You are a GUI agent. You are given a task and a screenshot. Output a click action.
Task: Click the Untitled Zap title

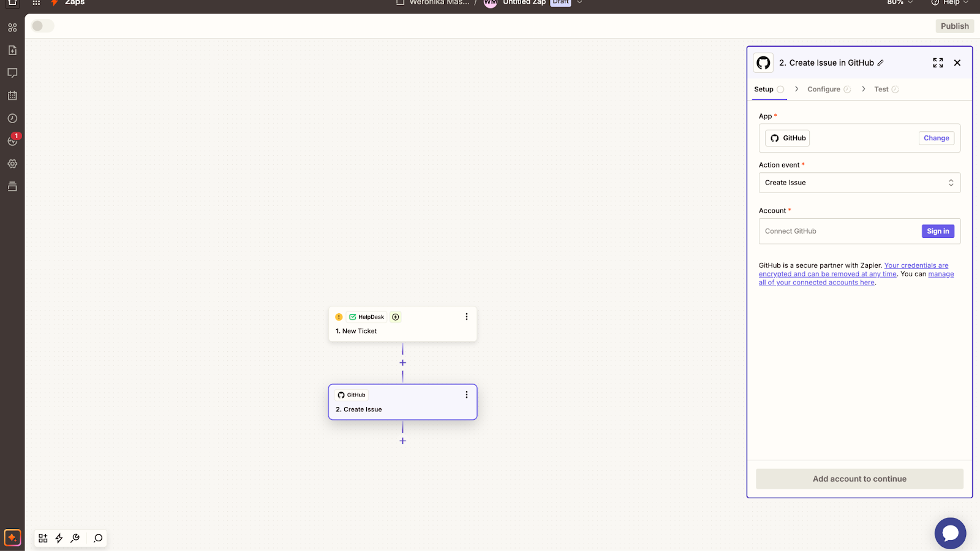(x=524, y=2)
